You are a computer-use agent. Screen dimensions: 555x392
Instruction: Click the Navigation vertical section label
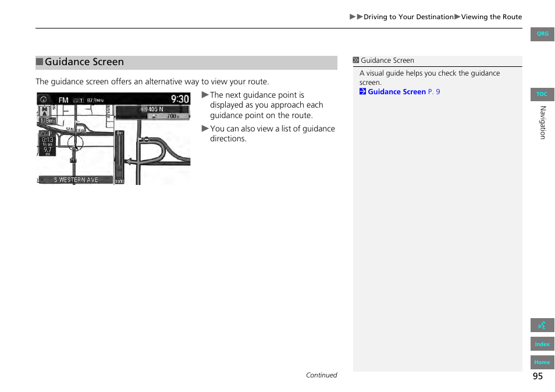[x=543, y=122]
